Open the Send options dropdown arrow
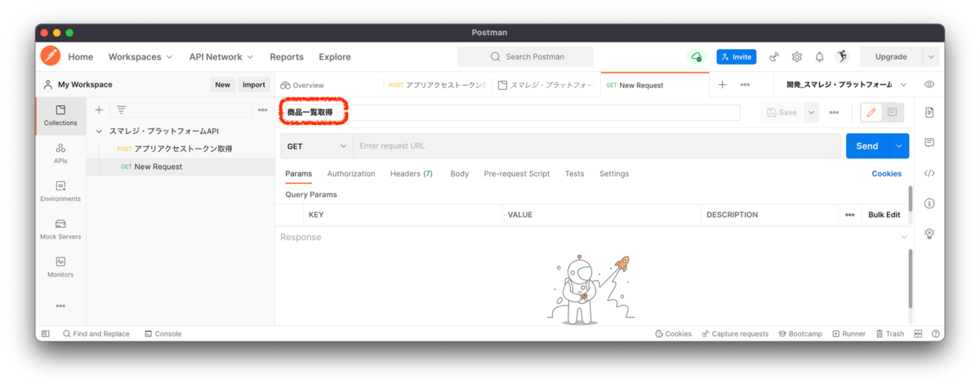Image resolution: width=980 pixels, height=388 pixels. point(899,146)
